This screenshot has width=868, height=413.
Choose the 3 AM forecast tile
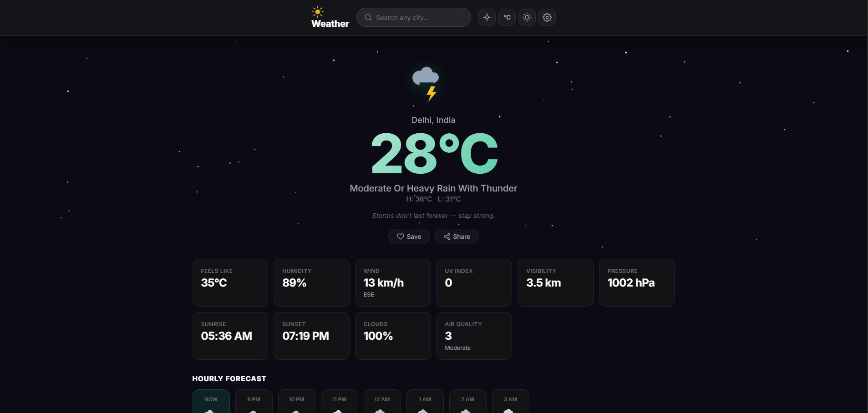point(511,401)
